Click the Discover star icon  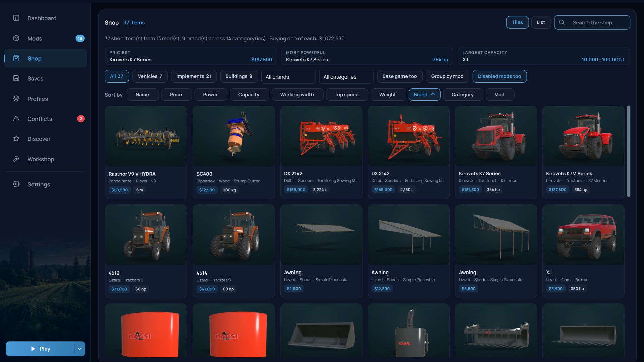pyautogui.click(x=16, y=139)
